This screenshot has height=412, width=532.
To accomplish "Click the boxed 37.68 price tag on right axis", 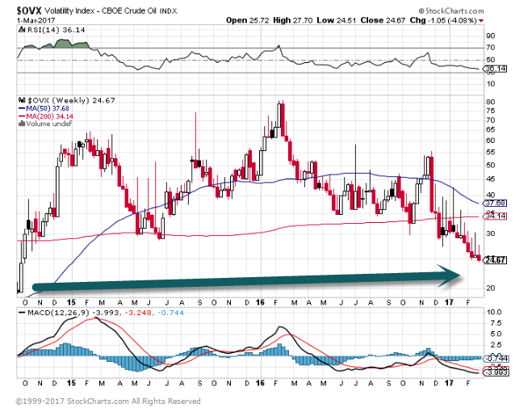I will (496, 203).
